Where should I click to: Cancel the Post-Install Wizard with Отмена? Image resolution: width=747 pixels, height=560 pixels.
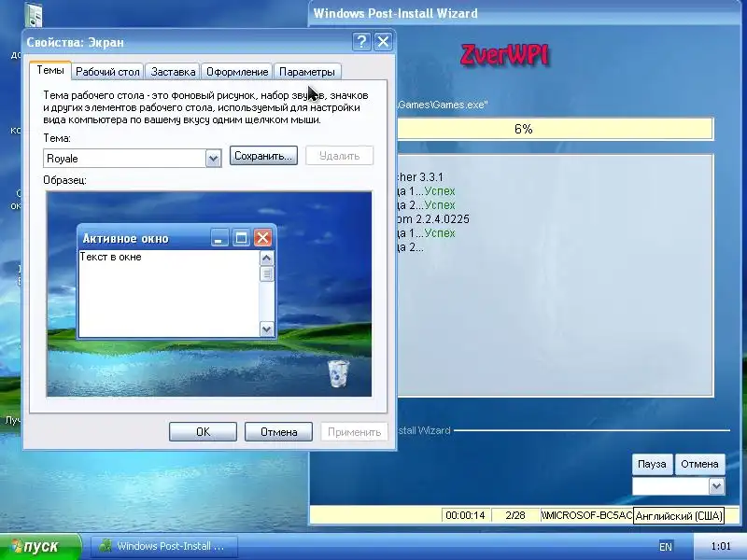pyautogui.click(x=699, y=464)
